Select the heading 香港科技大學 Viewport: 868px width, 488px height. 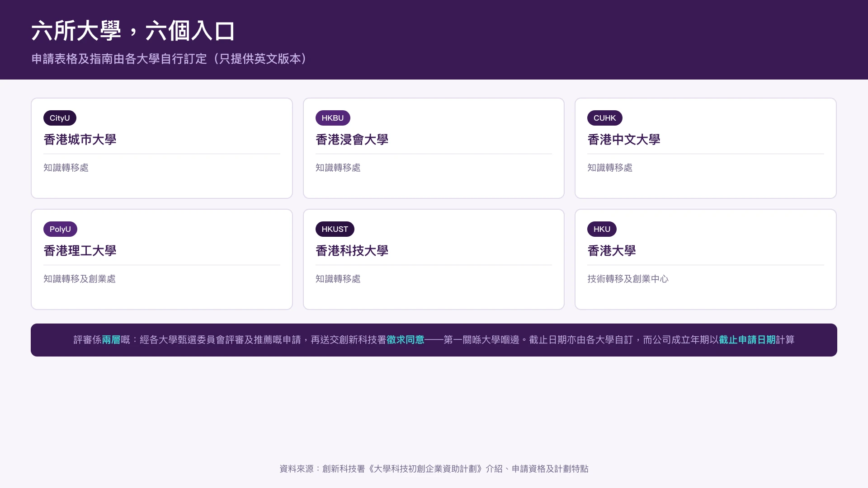click(352, 251)
